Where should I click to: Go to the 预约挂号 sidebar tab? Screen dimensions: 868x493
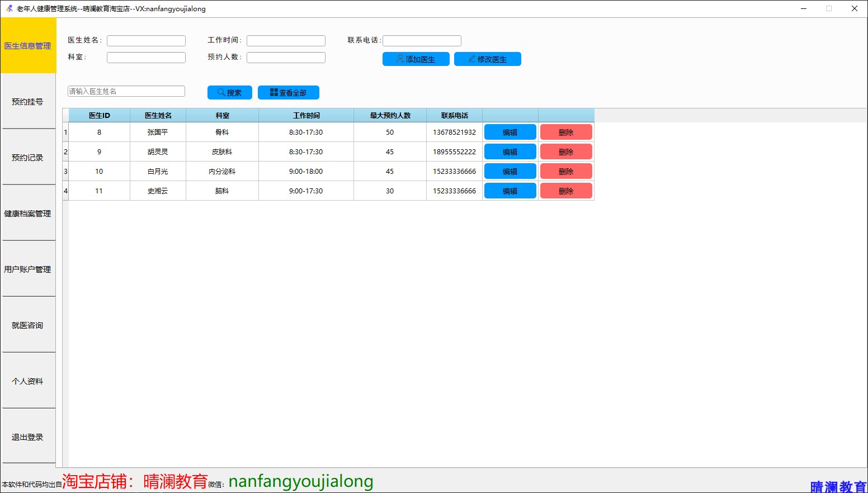point(28,101)
